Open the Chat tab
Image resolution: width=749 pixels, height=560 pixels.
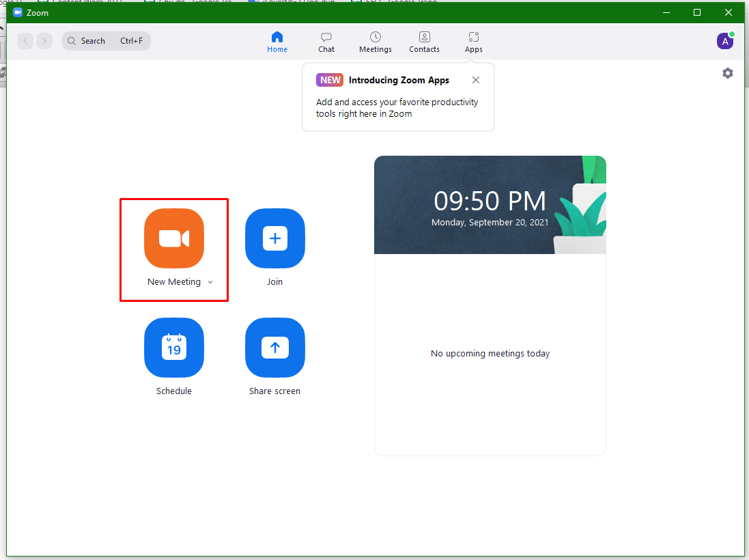pyautogui.click(x=326, y=42)
